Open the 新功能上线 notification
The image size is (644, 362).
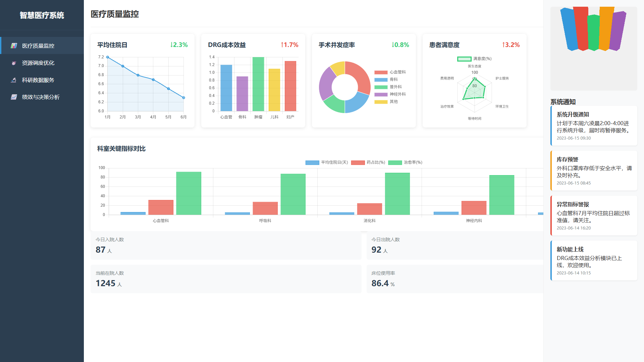pyautogui.click(x=594, y=261)
